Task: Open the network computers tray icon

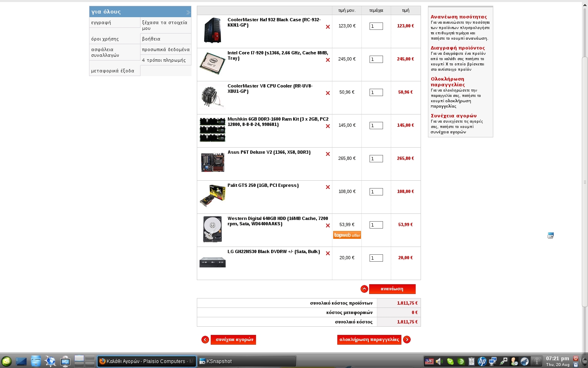Action: (x=493, y=361)
